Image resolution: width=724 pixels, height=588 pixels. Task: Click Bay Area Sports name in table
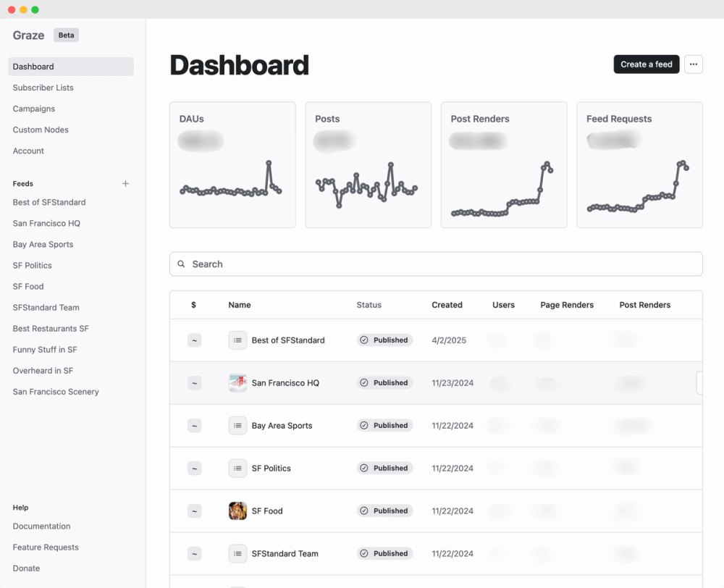pos(282,425)
